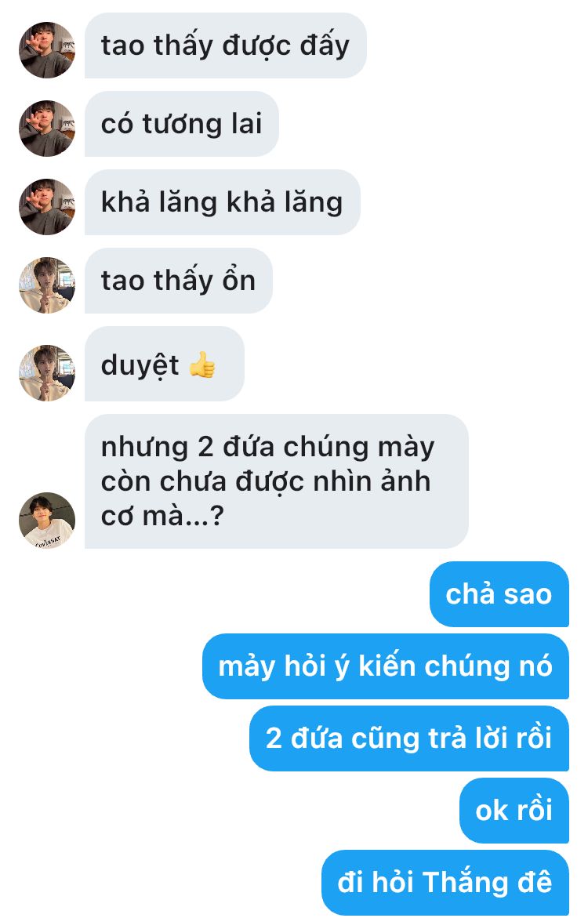Click 'mày hỏi ý kiến chúng nó' bubble
The height and width of the screenshot is (918, 588).
[x=386, y=666]
